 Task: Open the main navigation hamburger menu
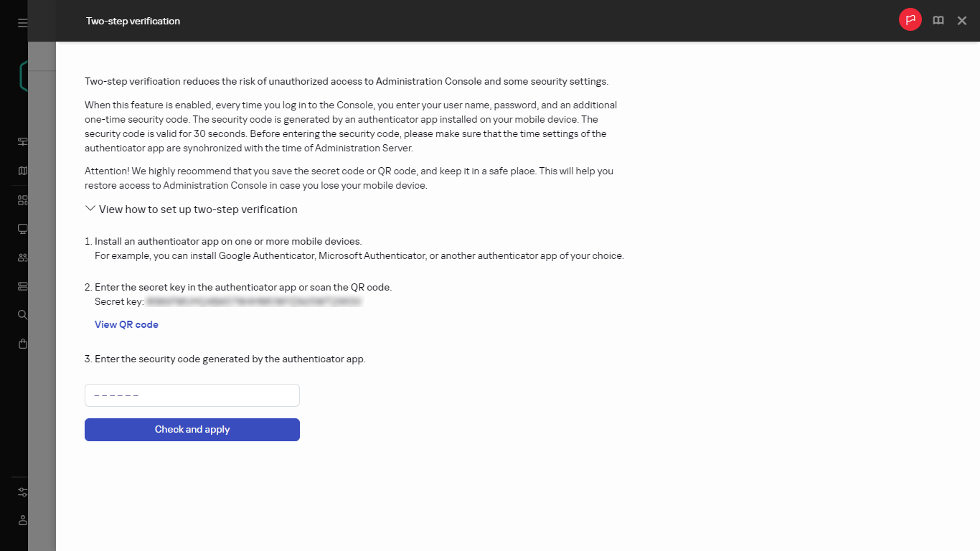point(22,22)
